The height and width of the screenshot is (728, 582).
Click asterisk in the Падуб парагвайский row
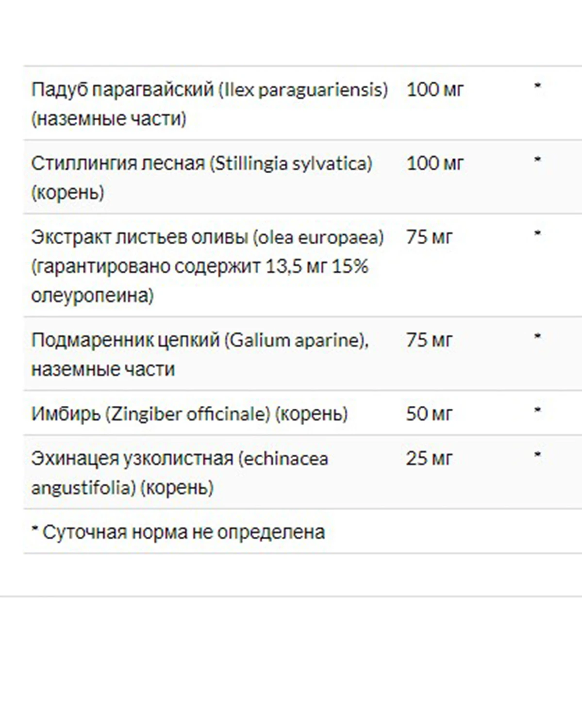[x=537, y=86]
